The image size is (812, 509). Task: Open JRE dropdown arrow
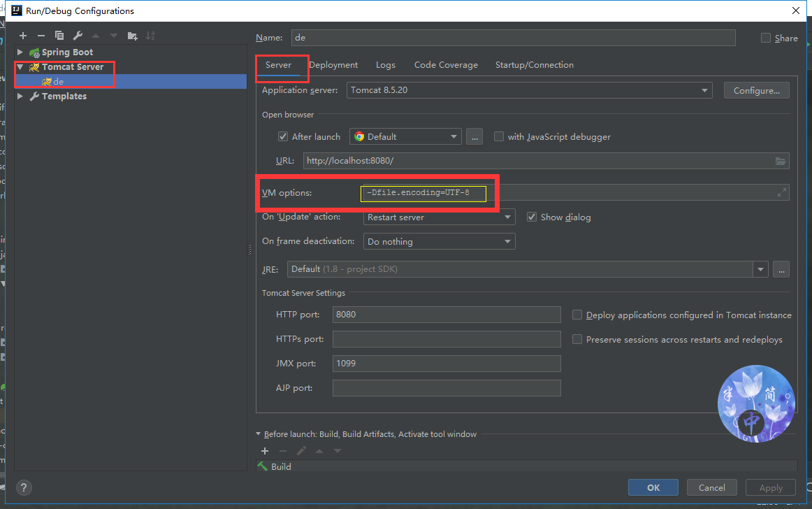pyautogui.click(x=760, y=269)
